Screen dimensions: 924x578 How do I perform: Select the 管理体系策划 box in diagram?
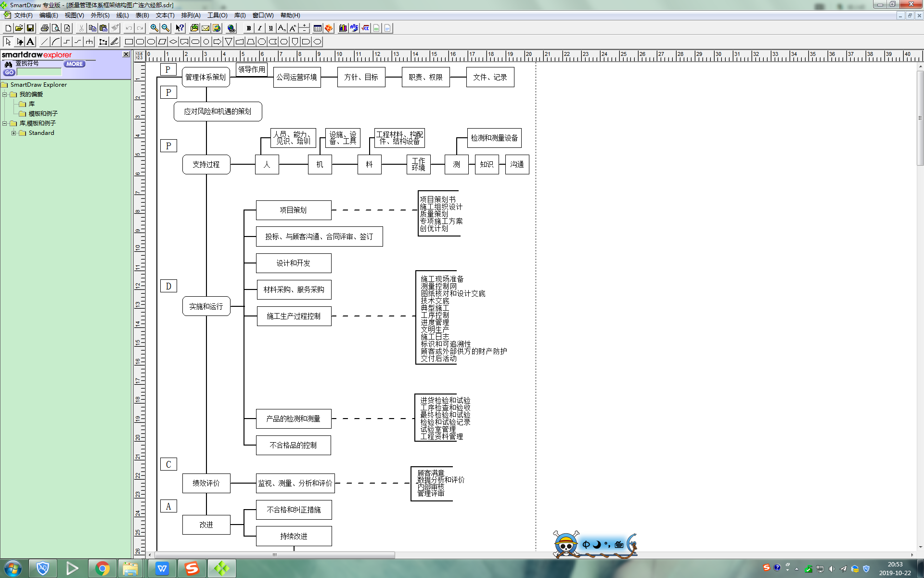pyautogui.click(x=206, y=77)
